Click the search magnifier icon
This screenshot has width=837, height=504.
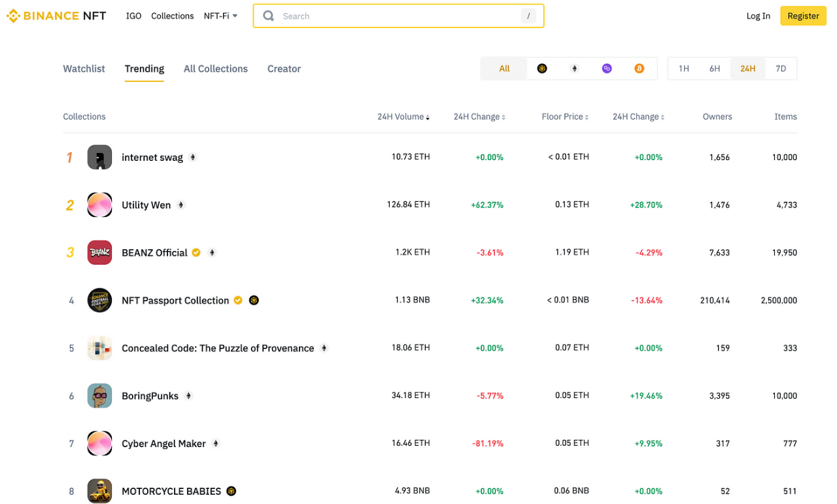click(x=269, y=16)
